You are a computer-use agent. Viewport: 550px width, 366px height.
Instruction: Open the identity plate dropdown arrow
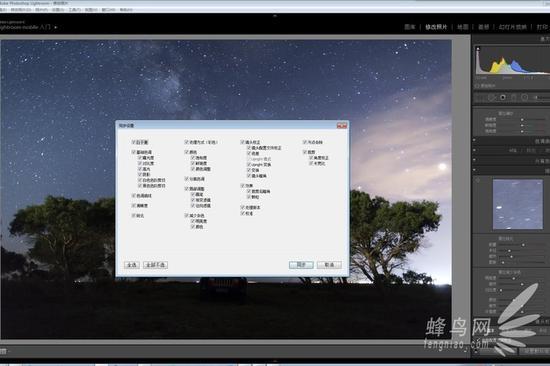pos(55,27)
